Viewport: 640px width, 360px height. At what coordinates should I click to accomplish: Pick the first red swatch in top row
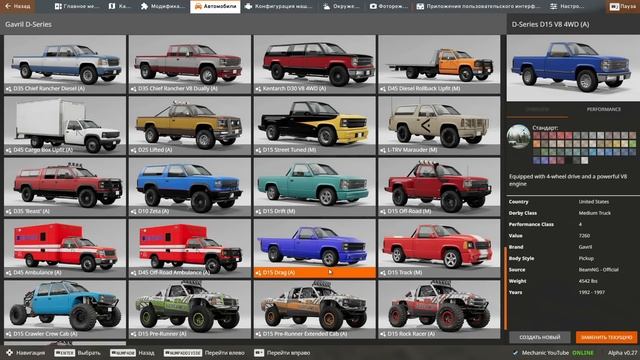click(536, 136)
